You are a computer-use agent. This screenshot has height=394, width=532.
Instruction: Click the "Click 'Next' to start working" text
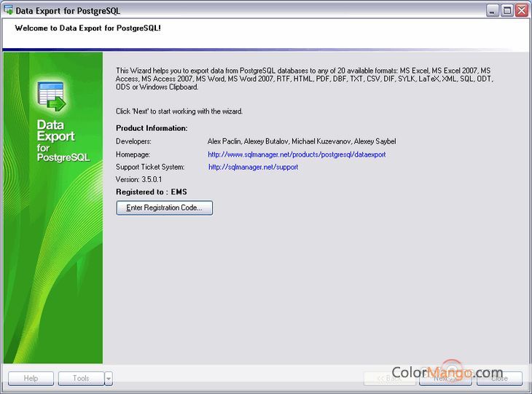179,111
